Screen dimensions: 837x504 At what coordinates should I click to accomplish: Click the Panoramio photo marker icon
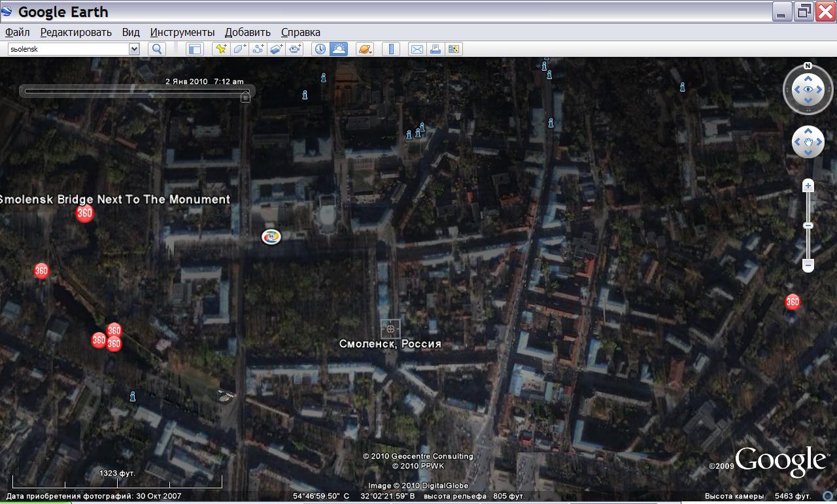click(271, 237)
